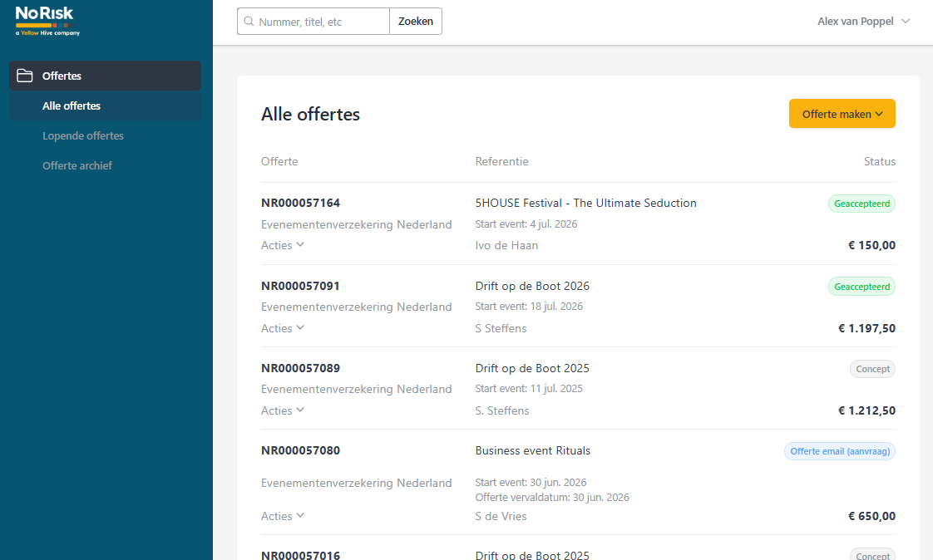Click Start event: 11 jul. 2025

[x=529, y=388]
